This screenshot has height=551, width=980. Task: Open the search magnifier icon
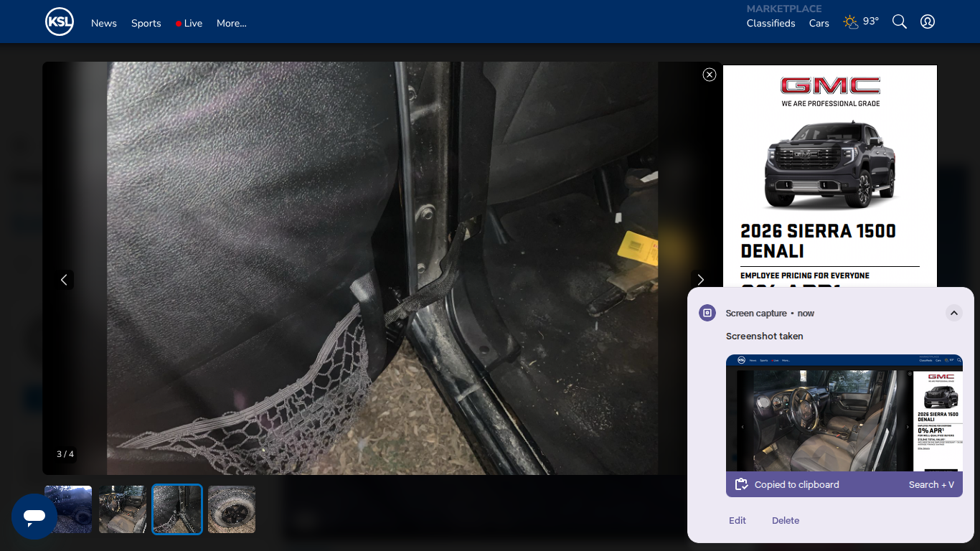[x=899, y=22]
